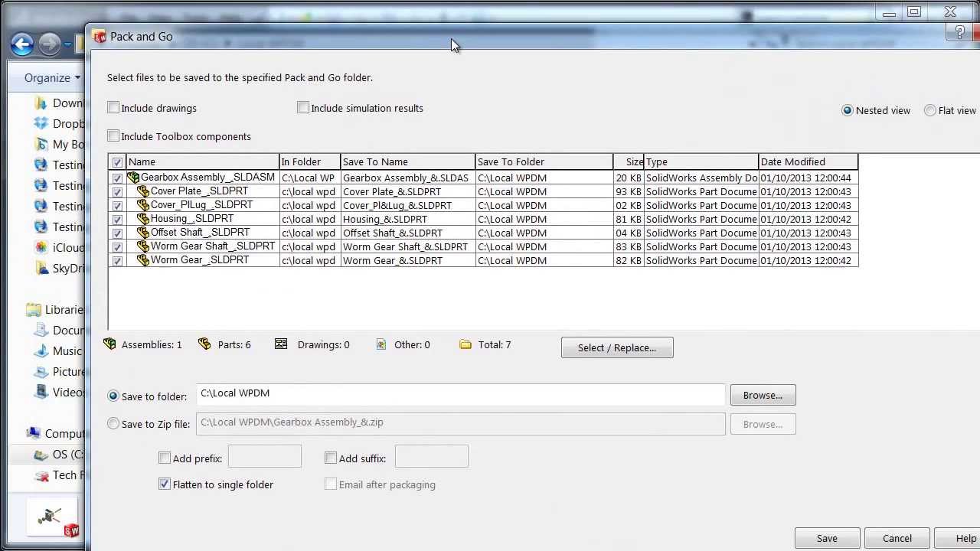Click the Dropbox icon in Explorer sidebar
Image resolution: width=980 pixels, height=551 pixels.
[x=41, y=123]
